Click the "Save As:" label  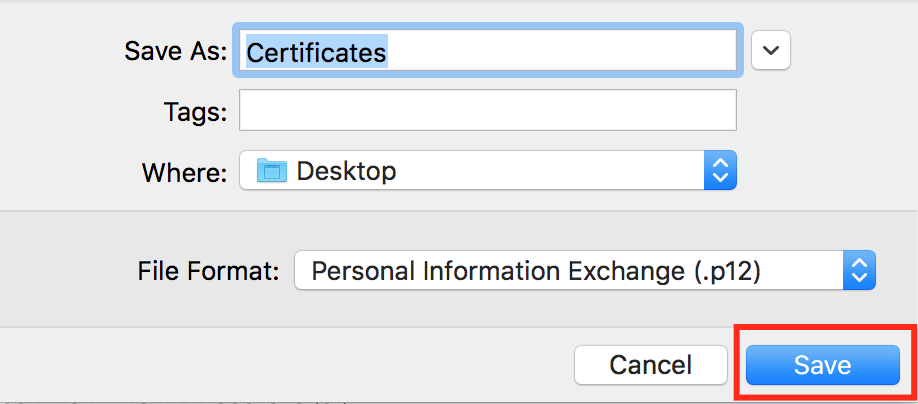tap(176, 52)
